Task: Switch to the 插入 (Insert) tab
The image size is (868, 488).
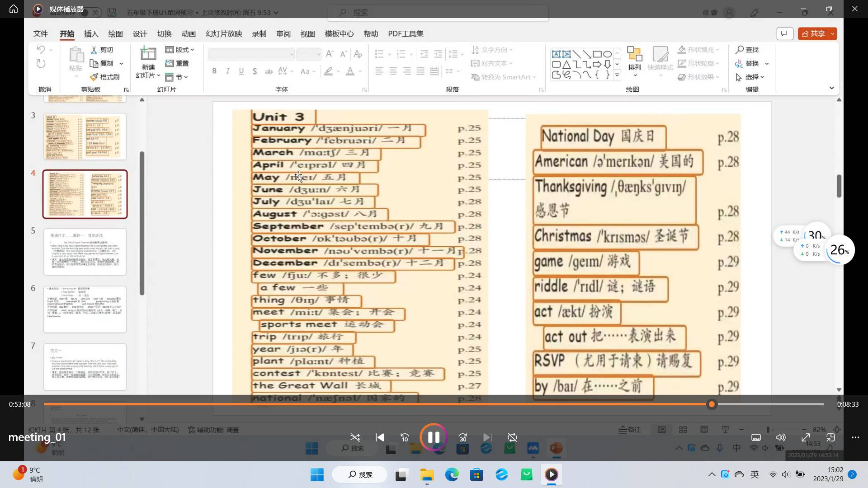Action: pos(91,34)
